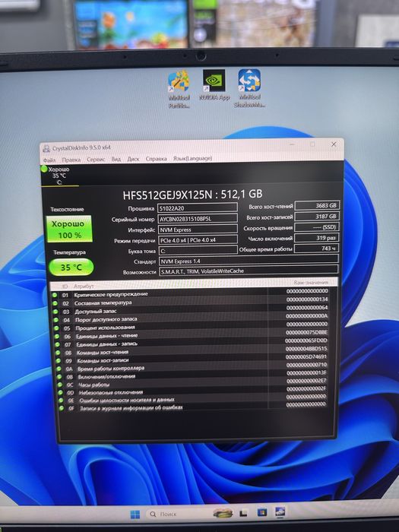
Task: Select row 0C Часы работы
Action: tap(196, 385)
